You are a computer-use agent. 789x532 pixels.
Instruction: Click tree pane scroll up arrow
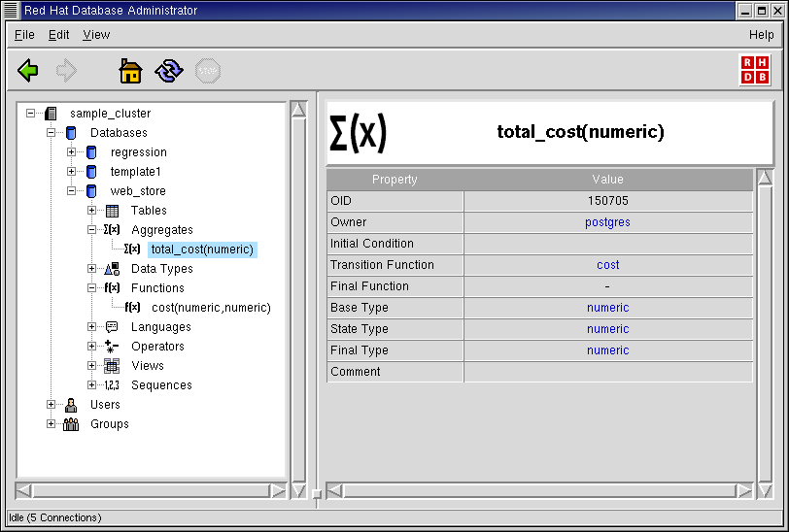(x=299, y=110)
